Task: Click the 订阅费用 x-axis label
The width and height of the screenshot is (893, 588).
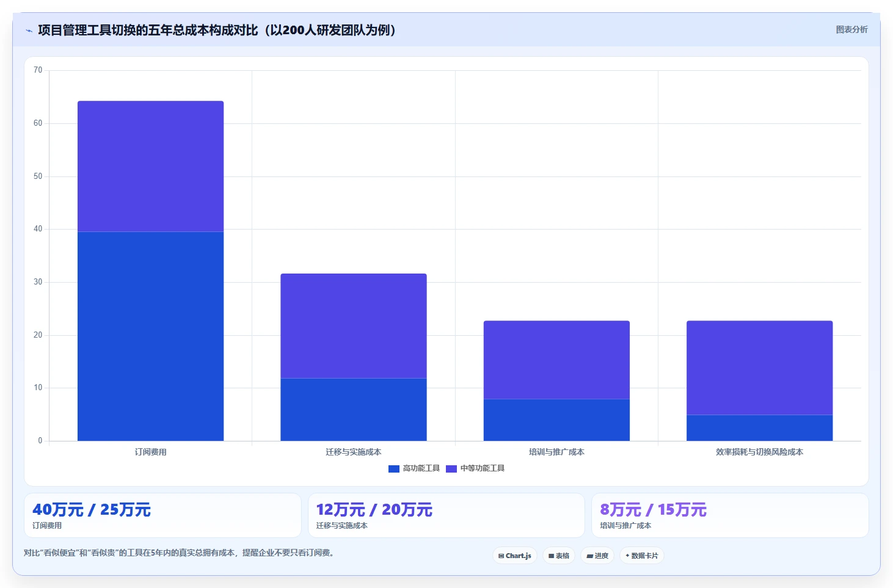Action: pos(151,452)
